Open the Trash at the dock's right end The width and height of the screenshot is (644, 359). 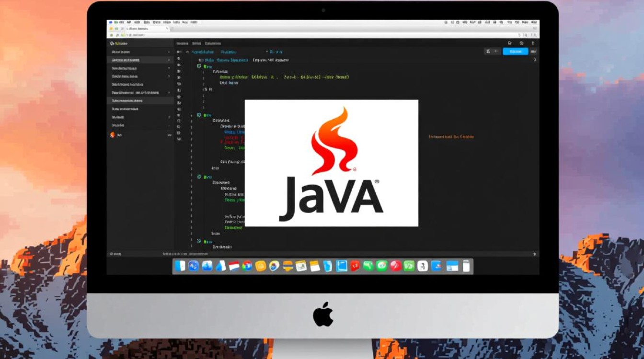point(466,266)
